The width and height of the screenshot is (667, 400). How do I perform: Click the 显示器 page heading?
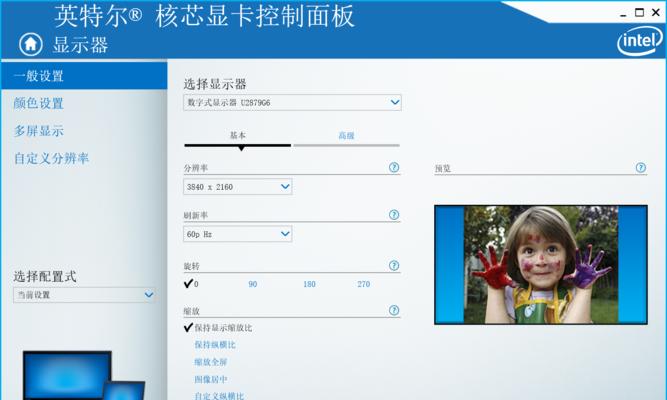[x=80, y=45]
